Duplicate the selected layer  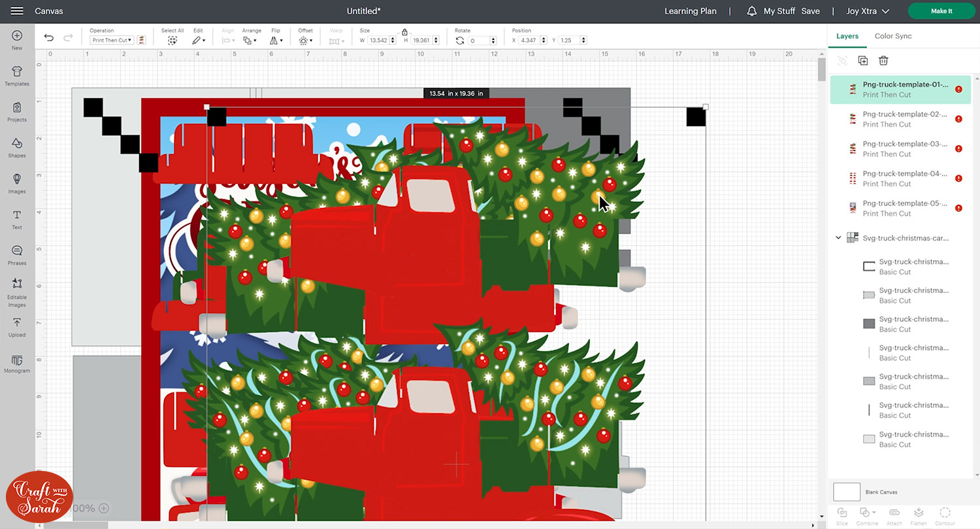tap(863, 61)
